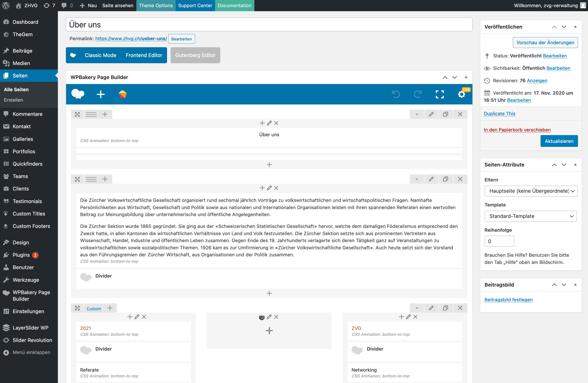
Task: Click the page title field Über uns
Action: [269, 24]
